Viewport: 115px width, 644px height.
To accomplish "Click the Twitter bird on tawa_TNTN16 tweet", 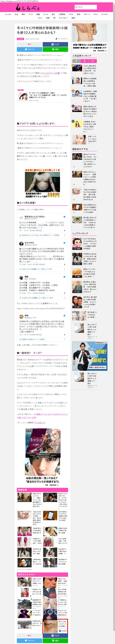I will pos(64,216).
